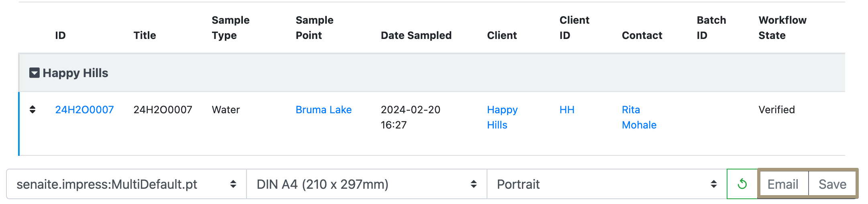Click the Sample Type column header

[x=230, y=28]
